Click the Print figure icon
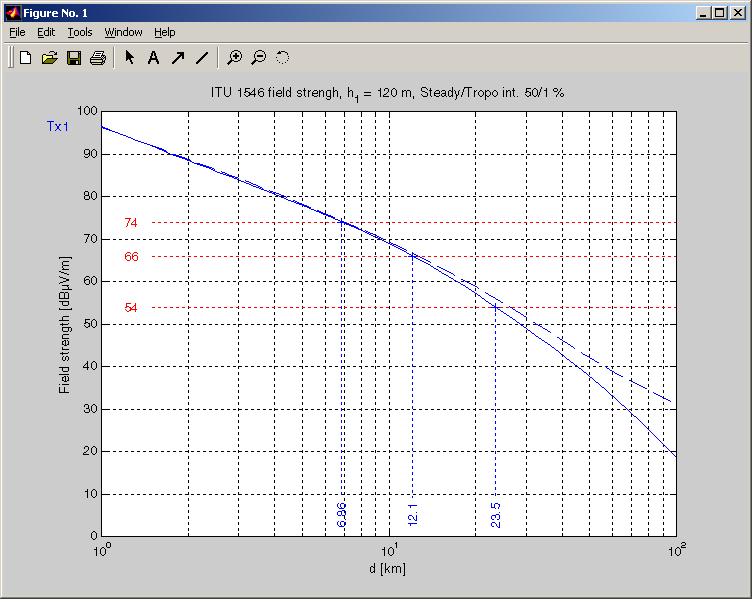 pos(98,58)
